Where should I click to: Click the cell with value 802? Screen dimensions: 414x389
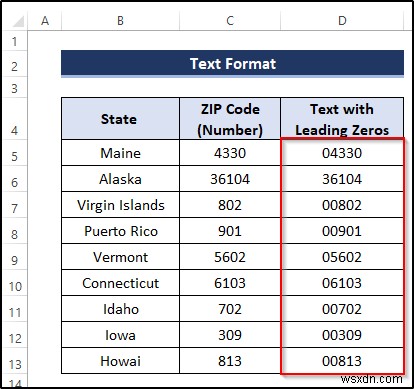[230, 205]
